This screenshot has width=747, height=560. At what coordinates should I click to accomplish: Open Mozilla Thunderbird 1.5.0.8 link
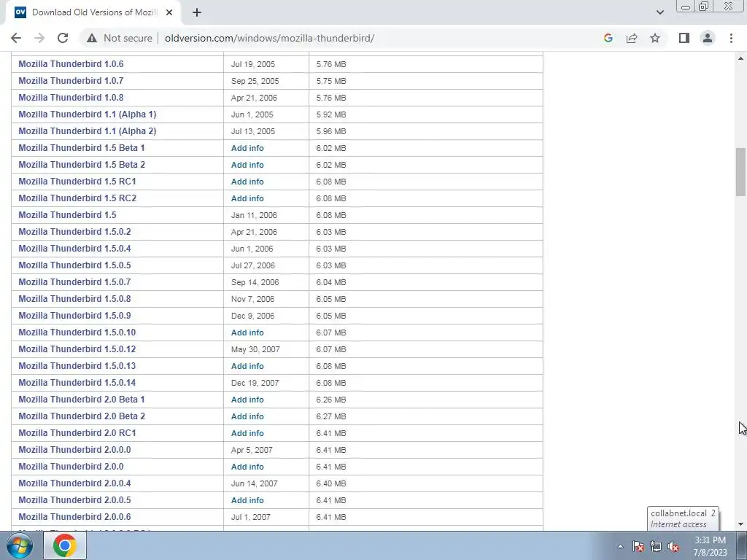tap(75, 298)
